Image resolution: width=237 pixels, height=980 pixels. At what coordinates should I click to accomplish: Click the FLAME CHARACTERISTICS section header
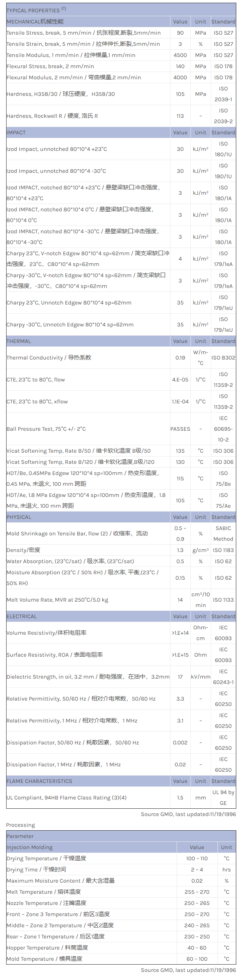(39, 781)
